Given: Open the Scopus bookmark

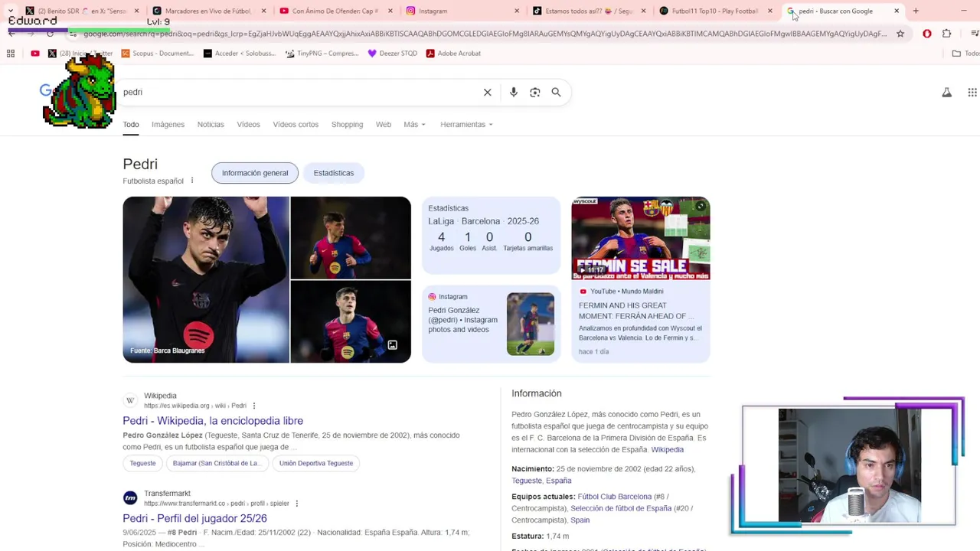Looking at the screenshot, I should 158,54.
